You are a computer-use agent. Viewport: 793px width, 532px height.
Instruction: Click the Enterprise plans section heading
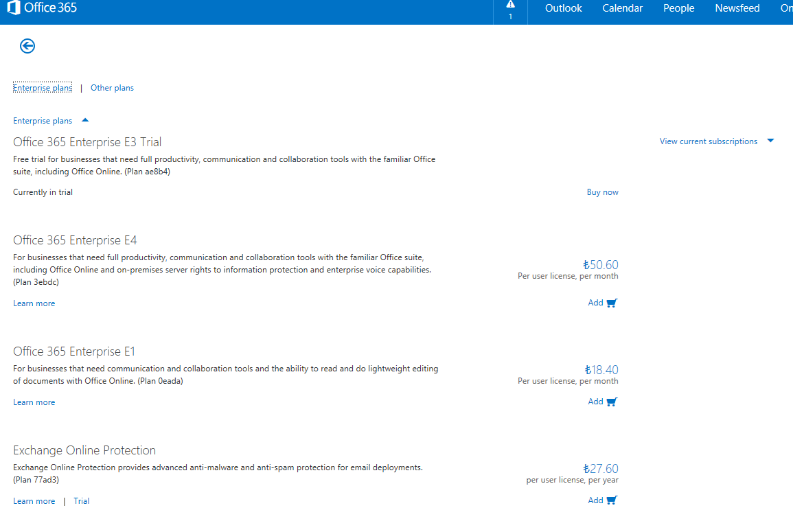pyautogui.click(x=43, y=121)
